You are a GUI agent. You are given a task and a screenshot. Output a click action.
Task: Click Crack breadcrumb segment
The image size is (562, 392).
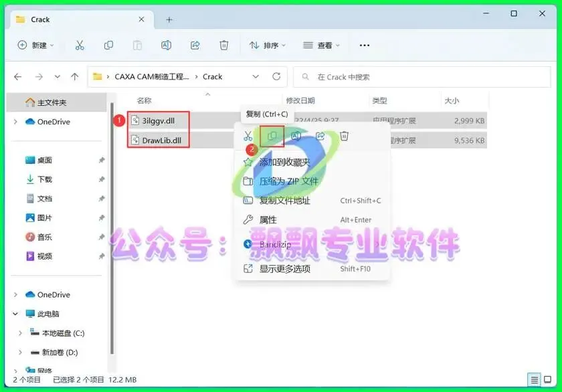[x=212, y=77]
